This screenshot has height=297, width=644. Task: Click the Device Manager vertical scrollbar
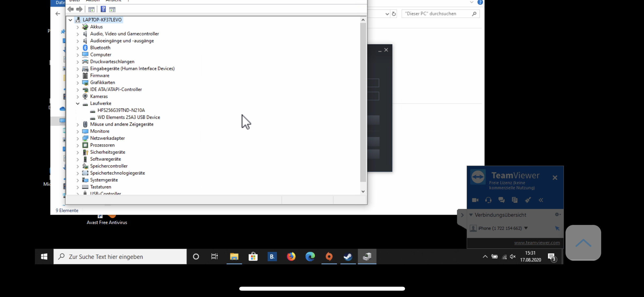click(x=363, y=102)
